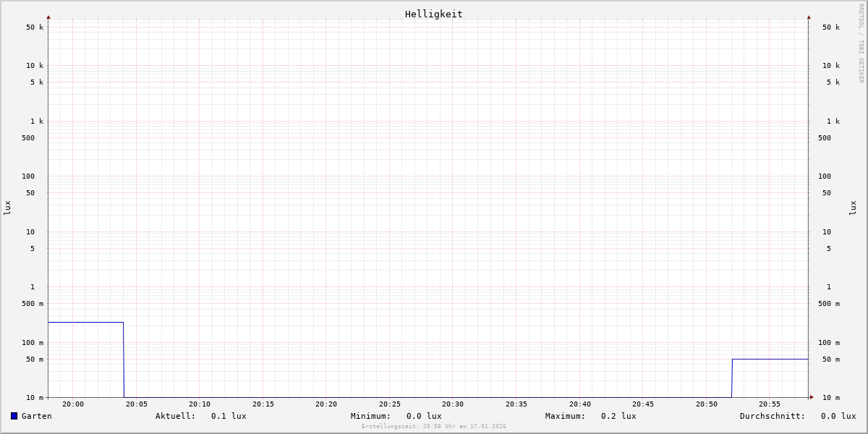The height and width of the screenshot is (434, 868).
Task: Click the RRDTOOL / TOBI OETIKER credit text
Action: point(861,43)
